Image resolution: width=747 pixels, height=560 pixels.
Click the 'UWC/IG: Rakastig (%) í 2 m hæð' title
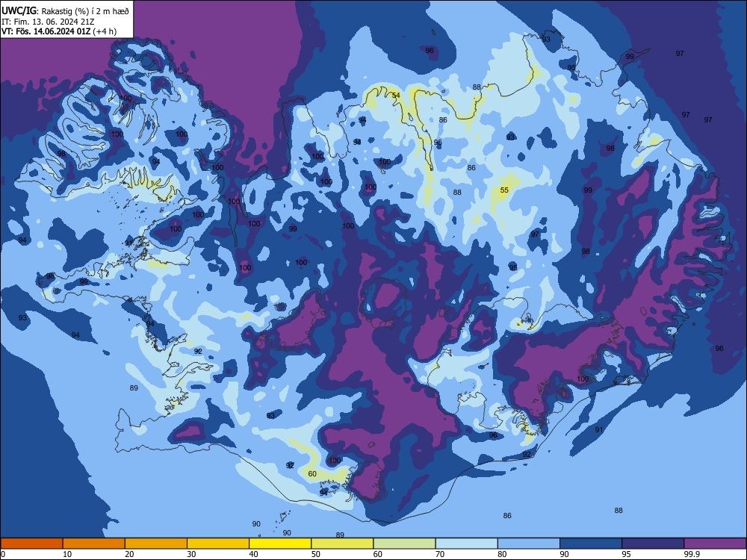[x=65, y=11]
